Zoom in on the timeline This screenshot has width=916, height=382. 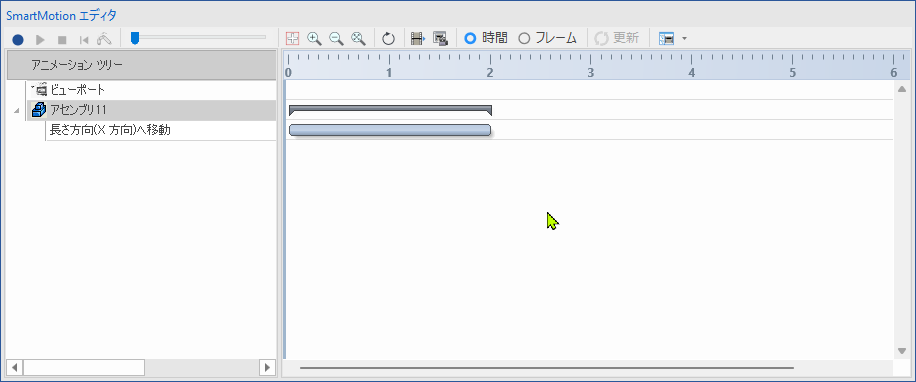pos(314,39)
